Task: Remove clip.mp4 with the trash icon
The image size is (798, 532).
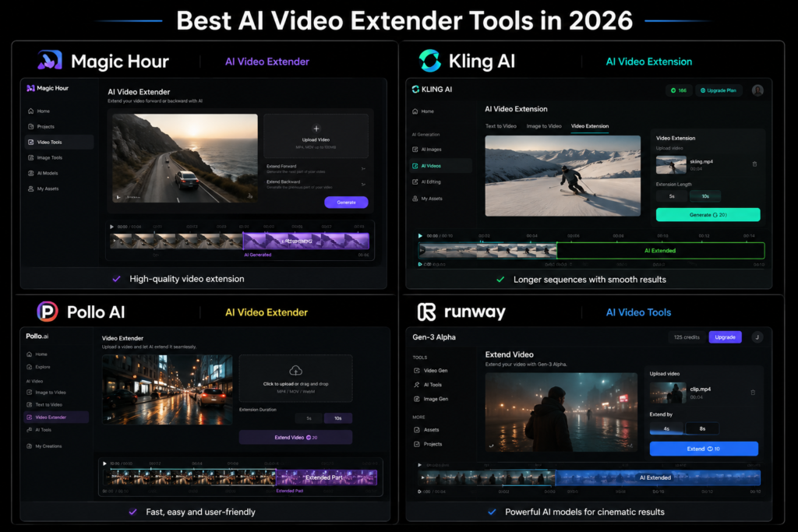Action: [754, 392]
